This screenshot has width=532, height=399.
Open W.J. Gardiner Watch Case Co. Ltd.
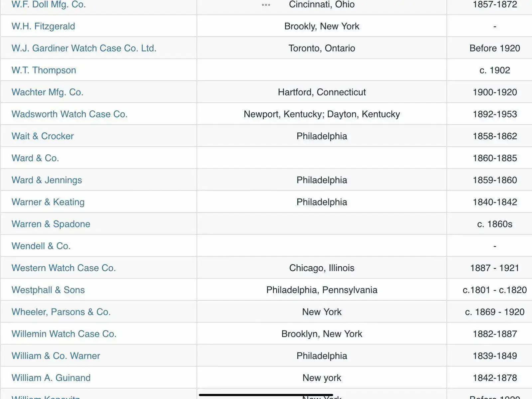84,48
